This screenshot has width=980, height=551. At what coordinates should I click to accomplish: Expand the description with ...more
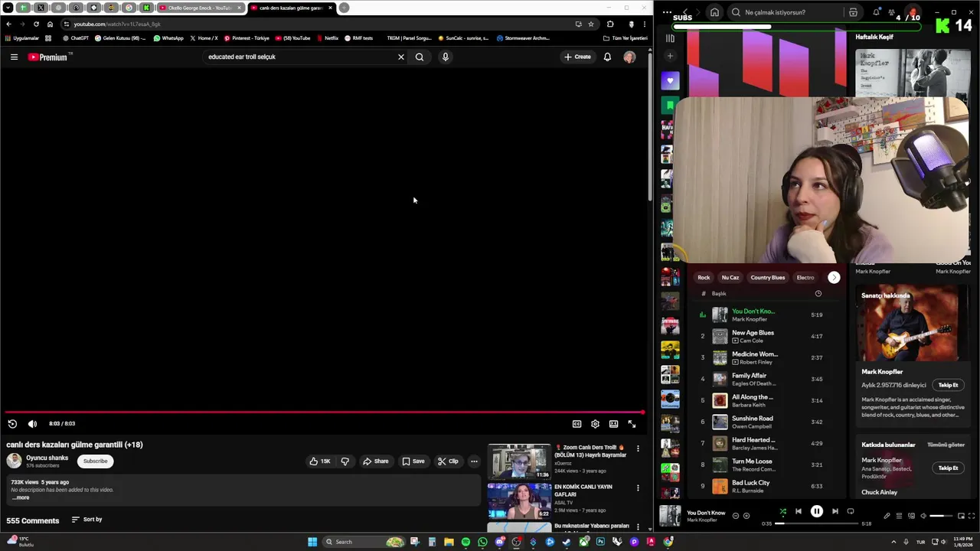pos(21,497)
